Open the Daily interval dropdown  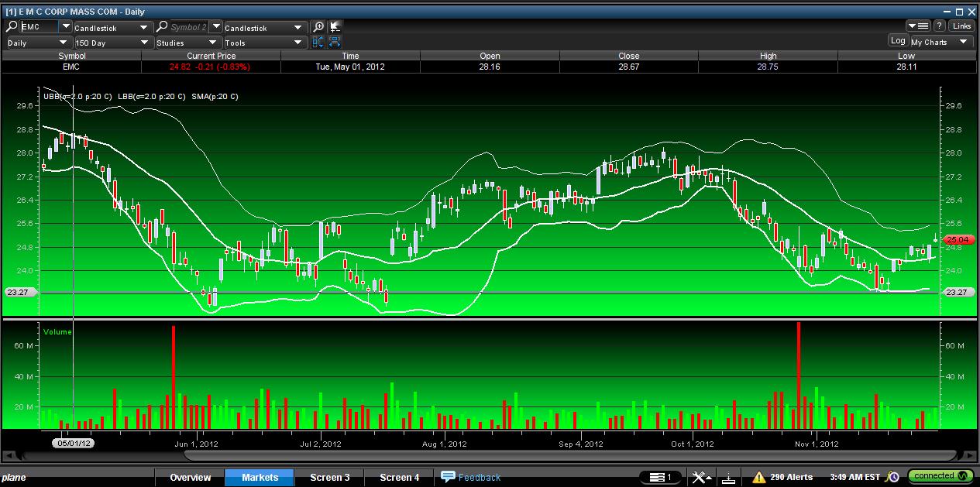pos(38,43)
